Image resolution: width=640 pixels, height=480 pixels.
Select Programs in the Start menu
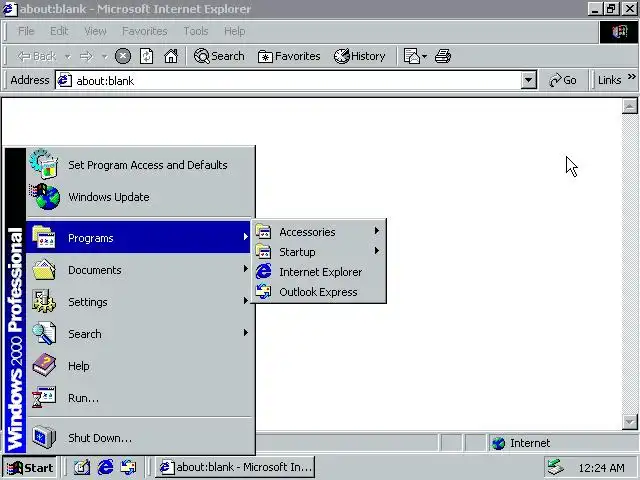click(138, 238)
